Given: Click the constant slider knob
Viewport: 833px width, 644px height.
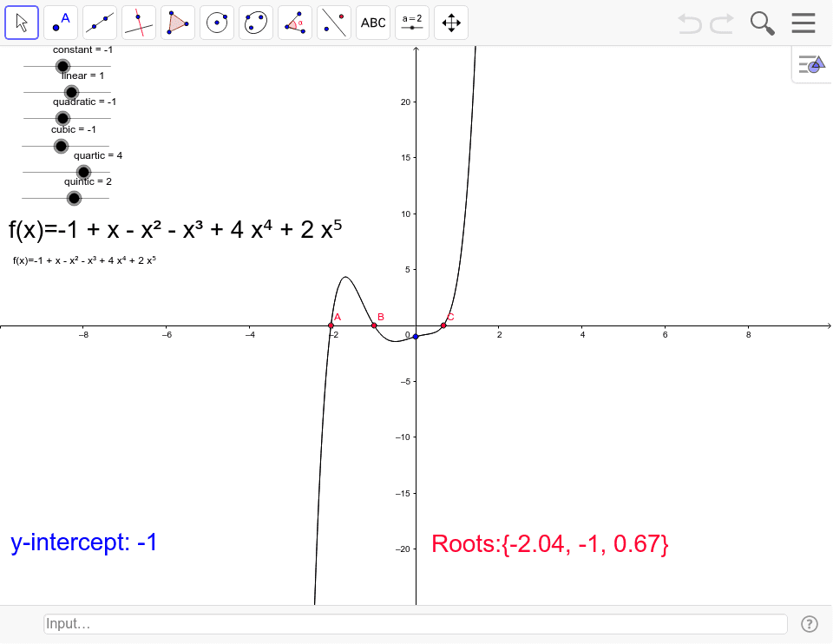Looking at the screenshot, I should pos(62,67).
